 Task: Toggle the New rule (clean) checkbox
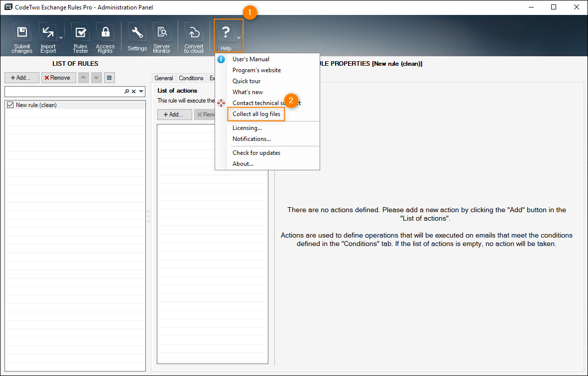click(x=10, y=105)
